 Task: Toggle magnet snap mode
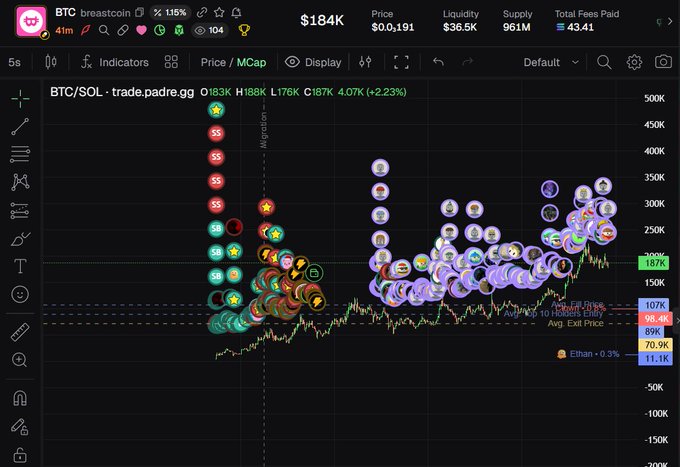pyautogui.click(x=20, y=398)
